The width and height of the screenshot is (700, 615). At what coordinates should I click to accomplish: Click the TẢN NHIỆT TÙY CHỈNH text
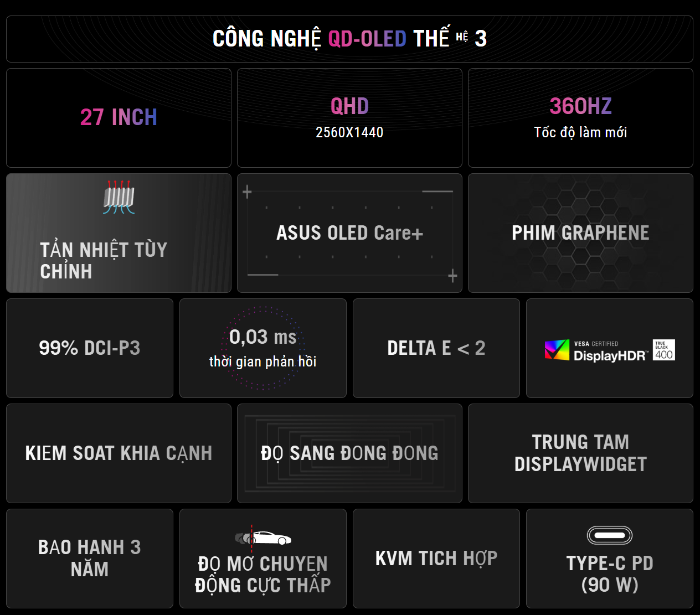tap(104, 261)
